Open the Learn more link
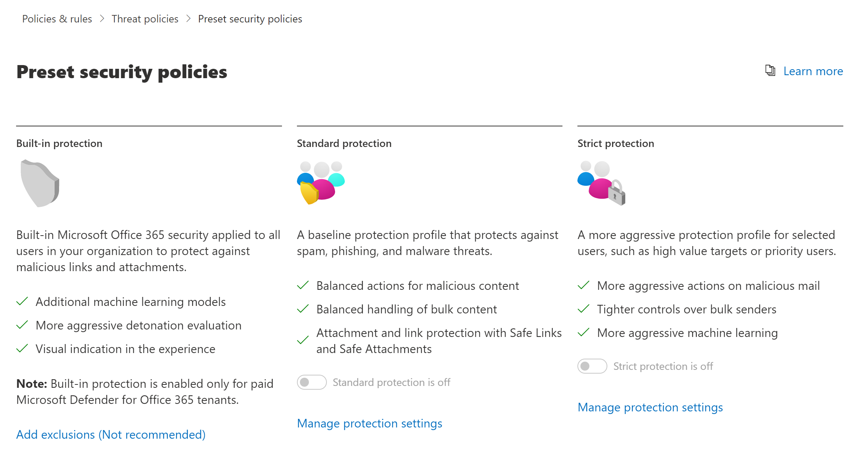The width and height of the screenshot is (868, 457). (813, 71)
